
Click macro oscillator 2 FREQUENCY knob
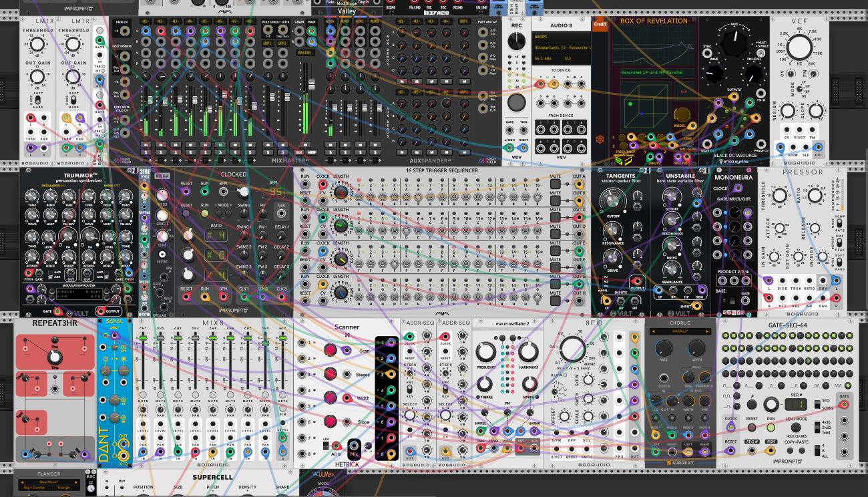[486, 353]
